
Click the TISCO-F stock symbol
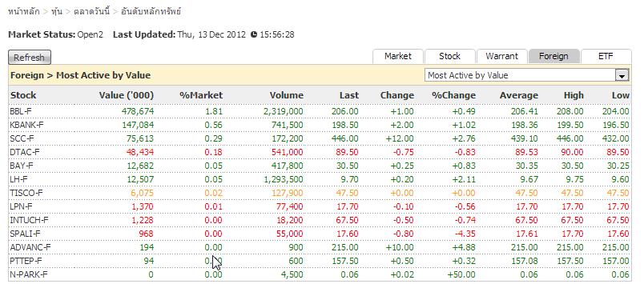click(x=26, y=193)
